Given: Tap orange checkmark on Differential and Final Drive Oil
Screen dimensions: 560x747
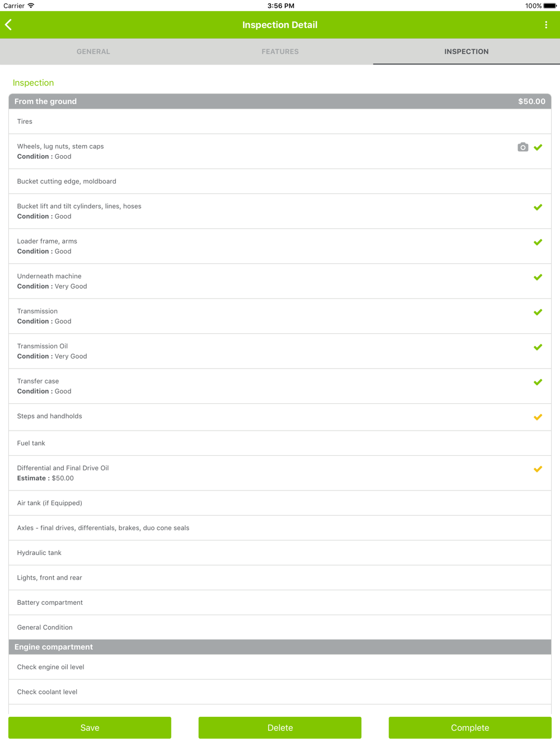Looking at the screenshot, I should (538, 469).
